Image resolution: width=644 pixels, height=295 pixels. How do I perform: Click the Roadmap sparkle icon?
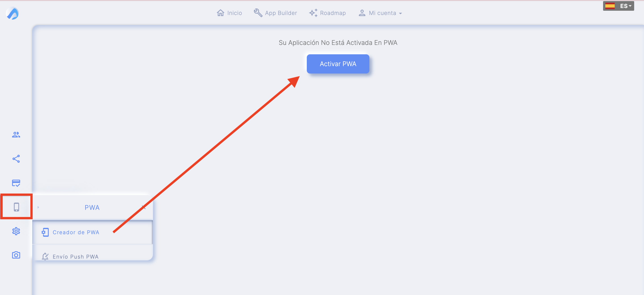[x=313, y=13]
